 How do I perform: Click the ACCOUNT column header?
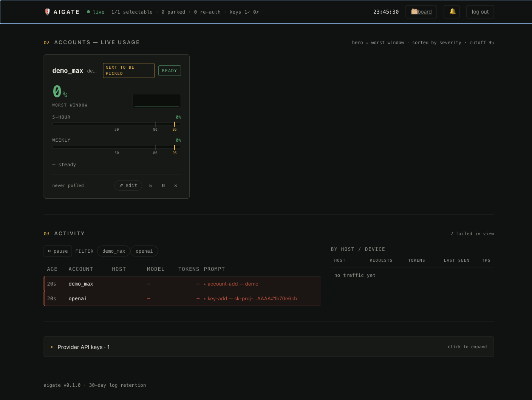click(81, 269)
